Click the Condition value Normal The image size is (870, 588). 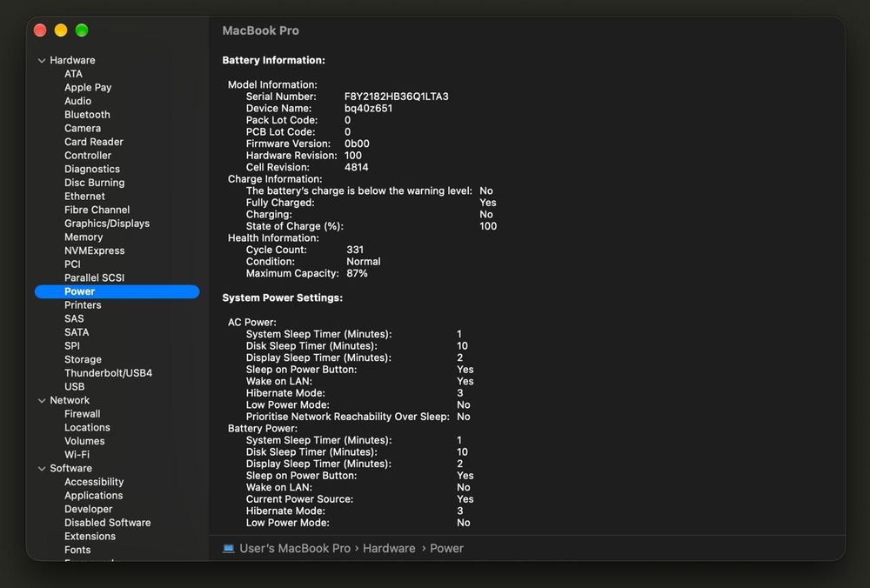pos(364,261)
